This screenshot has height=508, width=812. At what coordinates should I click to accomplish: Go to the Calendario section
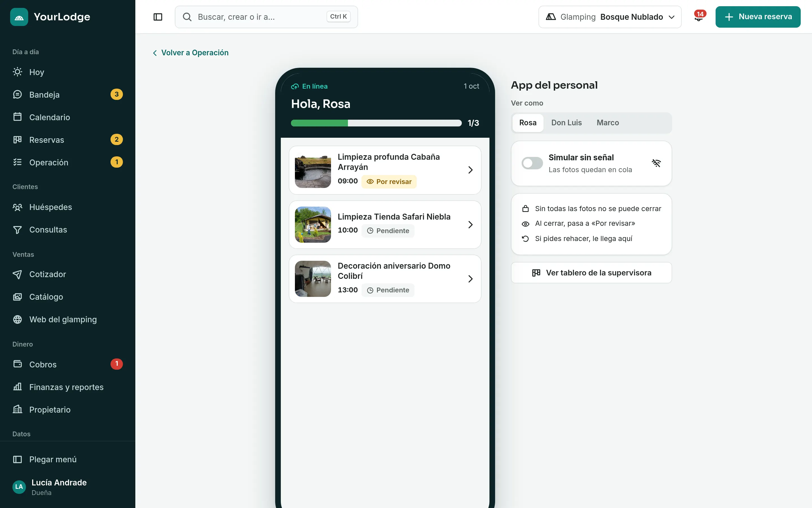pos(67,117)
